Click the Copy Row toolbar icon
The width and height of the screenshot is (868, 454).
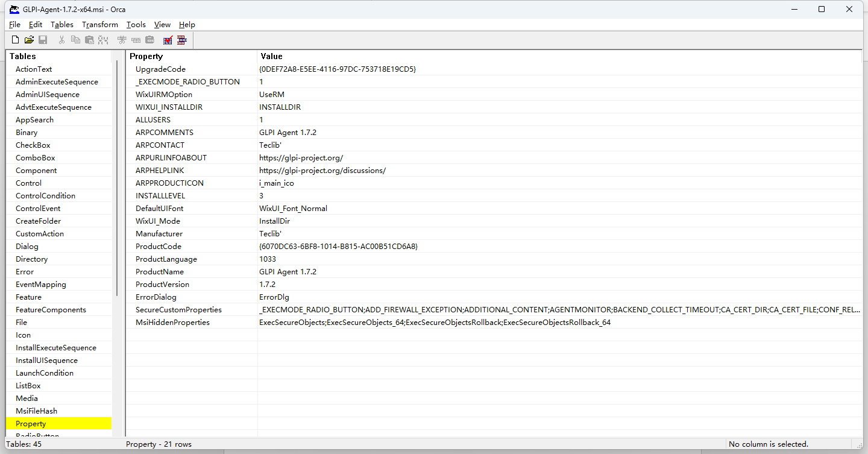pyautogui.click(x=136, y=40)
